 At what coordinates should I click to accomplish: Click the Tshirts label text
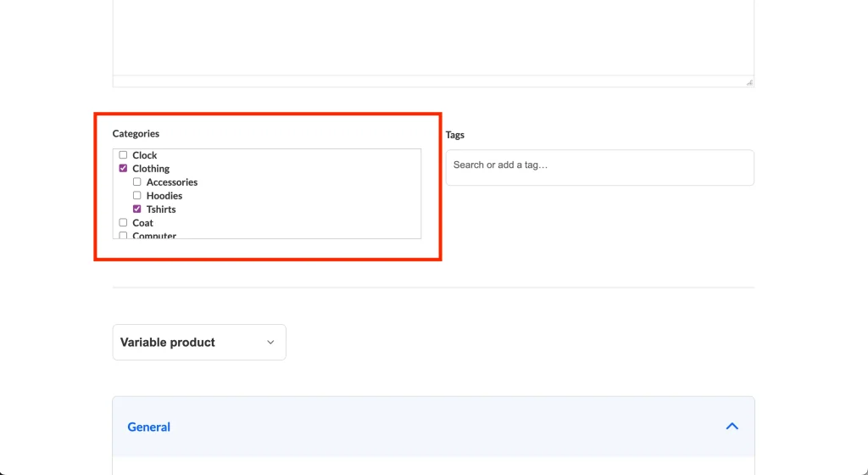[161, 210]
